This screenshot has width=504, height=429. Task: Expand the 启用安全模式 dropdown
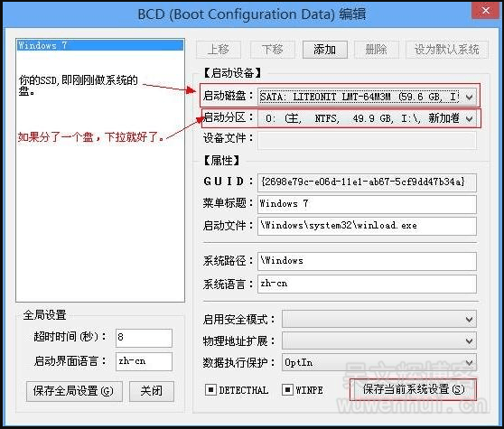(x=379, y=319)
